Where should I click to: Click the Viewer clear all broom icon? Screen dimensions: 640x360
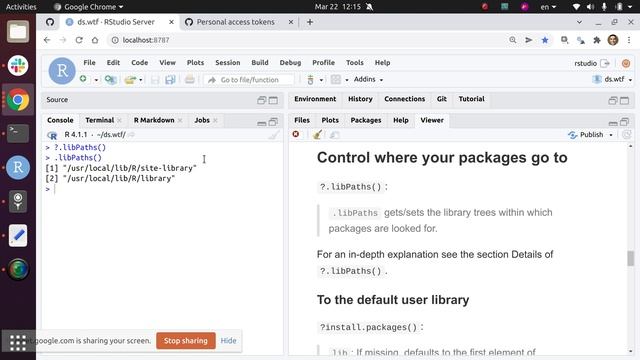click(x=317, y=134)
